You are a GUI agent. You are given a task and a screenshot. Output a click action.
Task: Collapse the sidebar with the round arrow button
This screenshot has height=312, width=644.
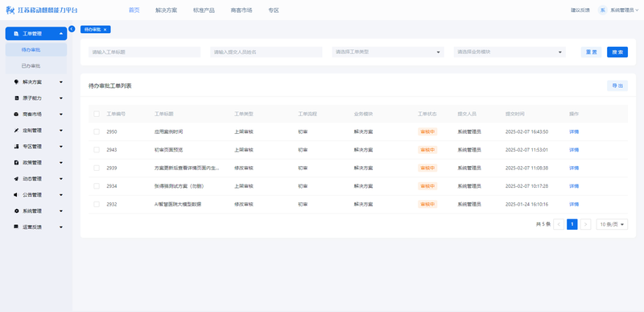[72, 29]
